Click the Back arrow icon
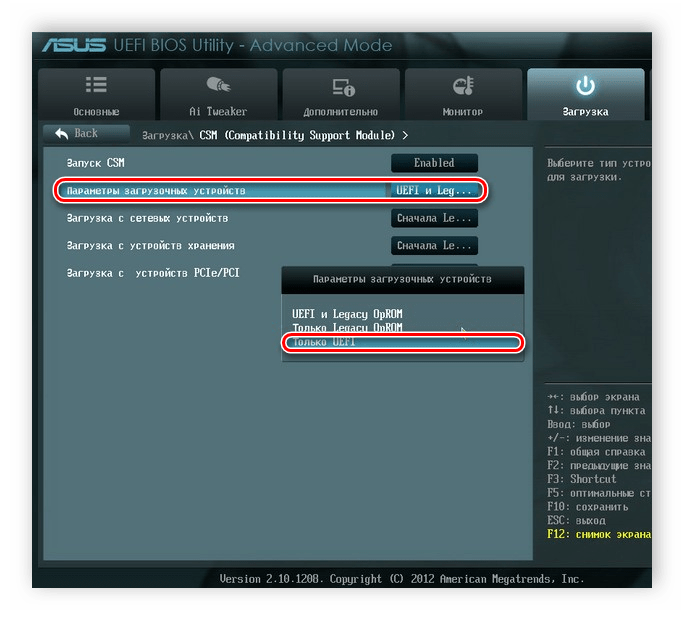Image resolution: width=684 pixels, height=620 pixels. click(62, 134)
